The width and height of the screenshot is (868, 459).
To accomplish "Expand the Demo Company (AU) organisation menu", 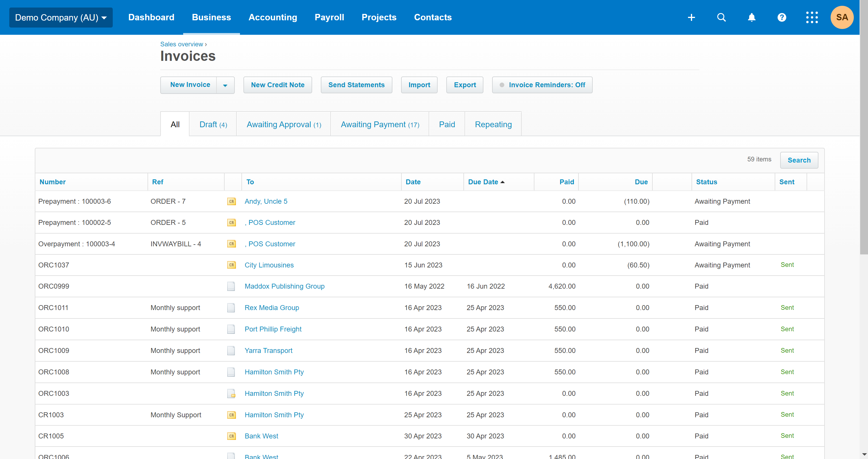I will 61,17.
